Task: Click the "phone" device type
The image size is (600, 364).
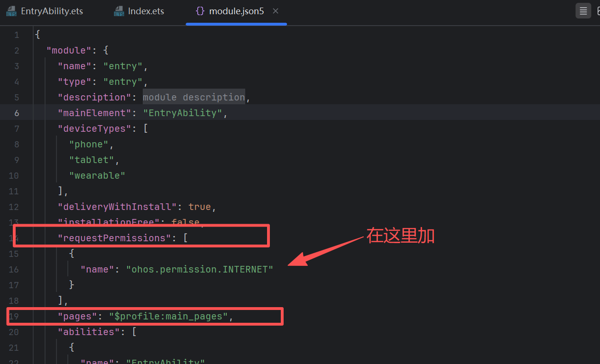Action: (x=89, y=144)
